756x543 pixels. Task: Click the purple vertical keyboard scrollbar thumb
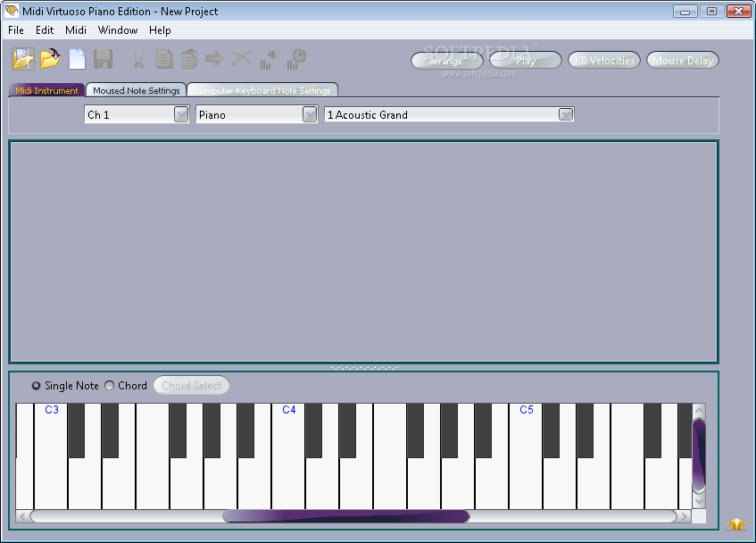[699, 455]
